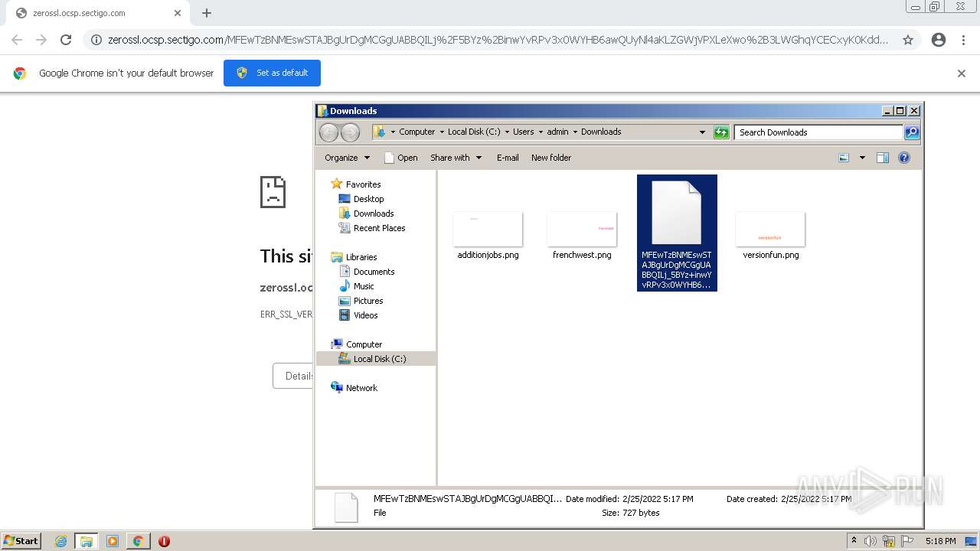Bookmark this page with the star icon
Image resolution: width=980 pixels, height=551 pixels.
(x=908, y=40)
